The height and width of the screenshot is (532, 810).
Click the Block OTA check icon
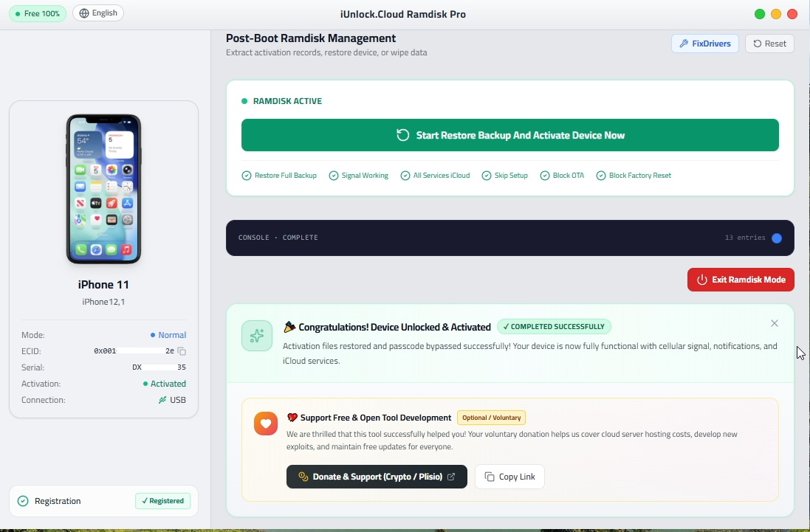(x=544, y=176)
